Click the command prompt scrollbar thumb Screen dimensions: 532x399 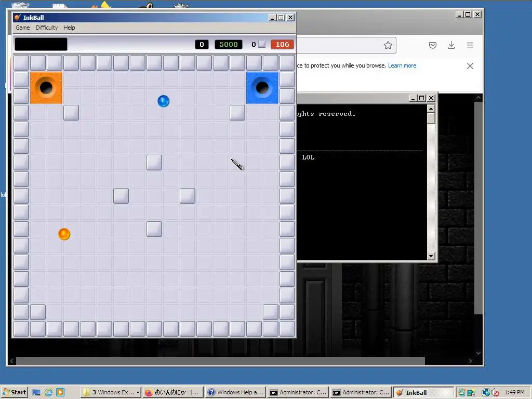coord(431,118)
